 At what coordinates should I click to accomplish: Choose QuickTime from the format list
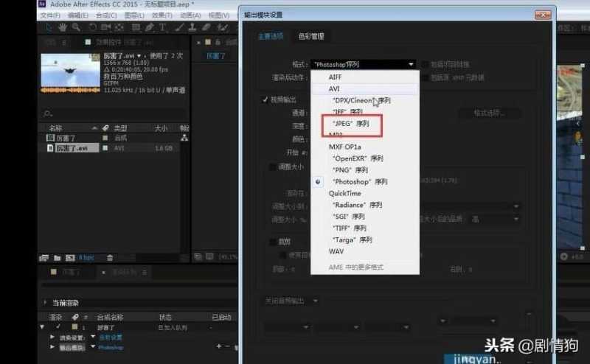pyautogui.click(x=365, y=193)
